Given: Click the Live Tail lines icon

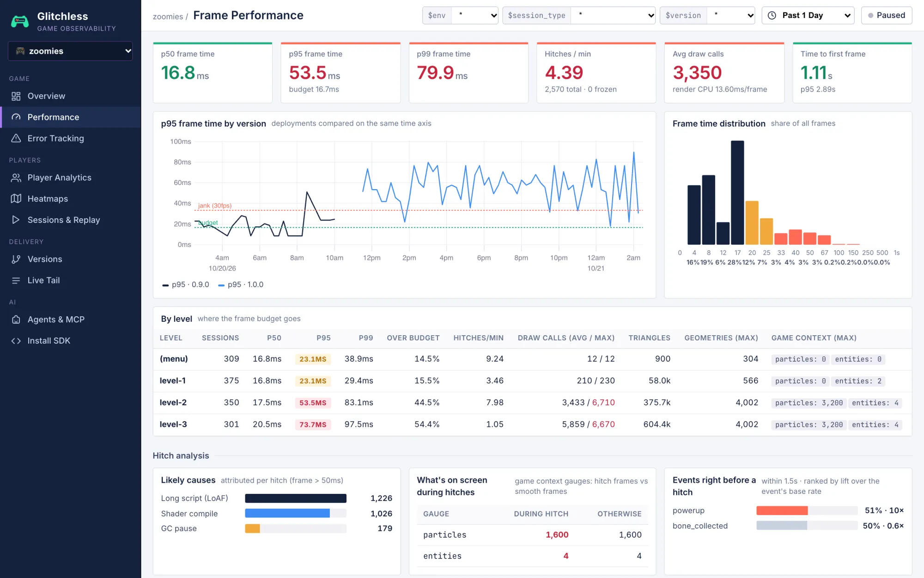Looking at the screenshot, I should coord(16,281).
